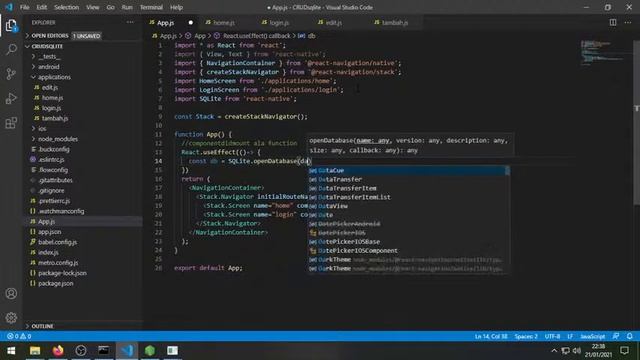Click the Ln 14, Col 38 cursor position

point(491,336)
